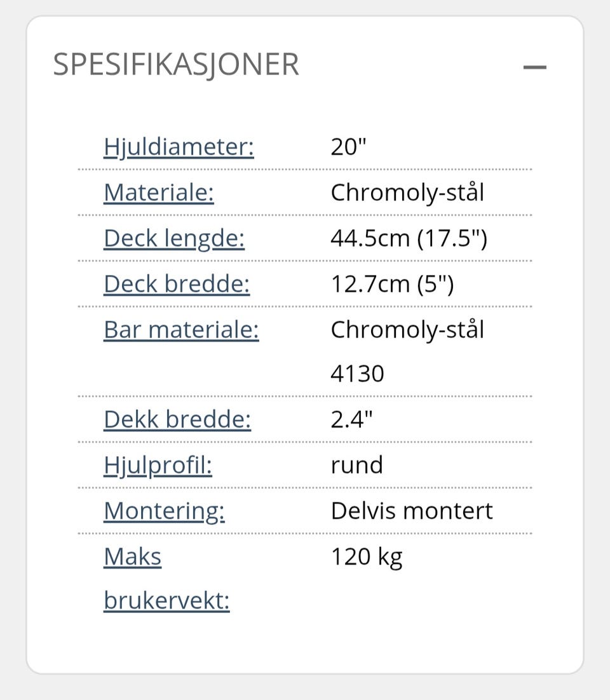Click the Dekk bredde link

177,420
